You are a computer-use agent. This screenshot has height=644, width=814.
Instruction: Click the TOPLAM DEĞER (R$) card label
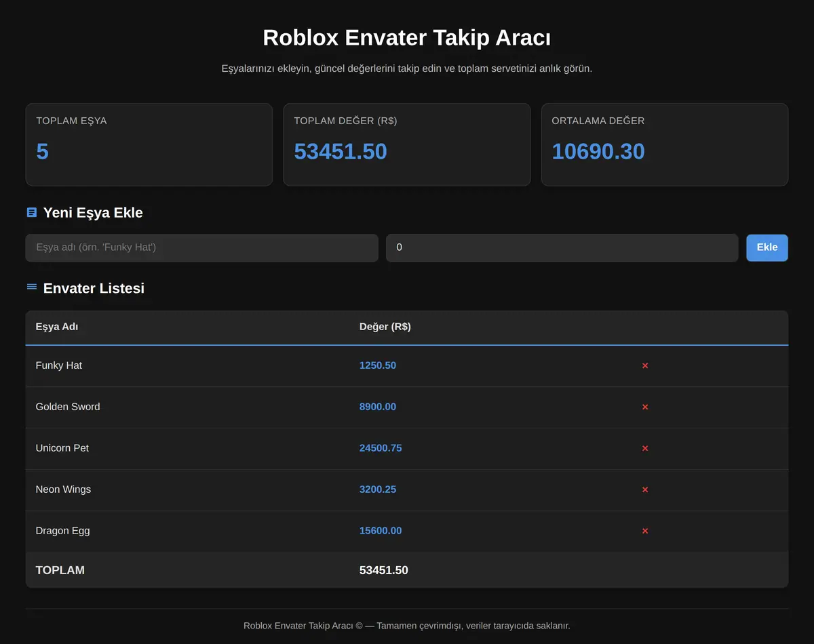click(345, 121)
